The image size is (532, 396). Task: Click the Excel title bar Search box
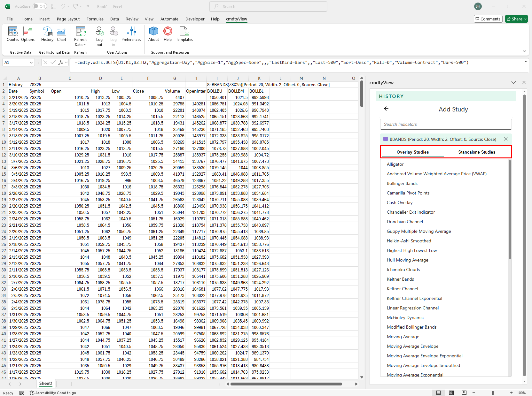pos(268,6)
